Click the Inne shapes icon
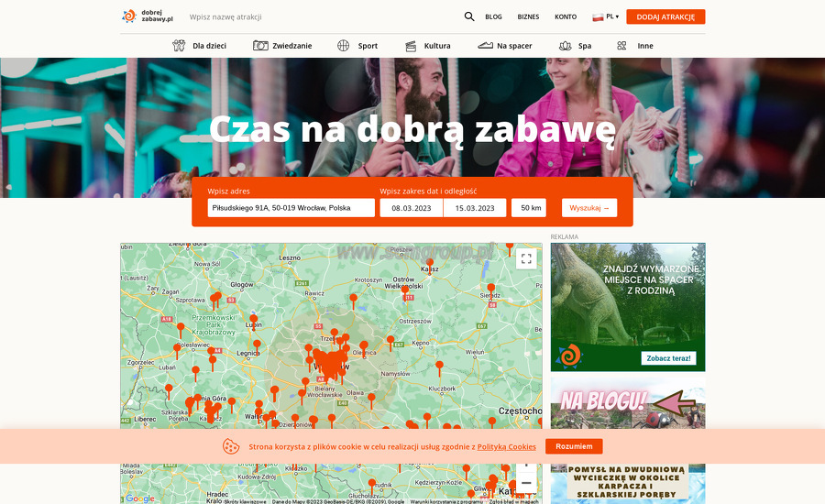The width and height of the screenshot is (825, 504). point(621,46)
